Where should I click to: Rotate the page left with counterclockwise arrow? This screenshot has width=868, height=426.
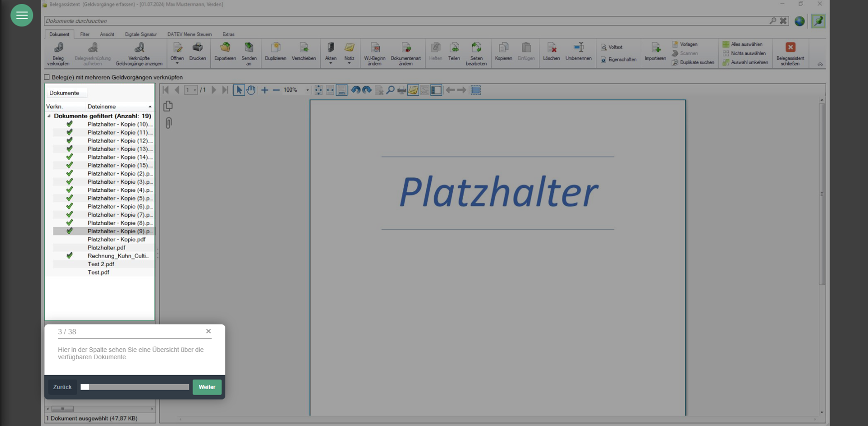355,90
